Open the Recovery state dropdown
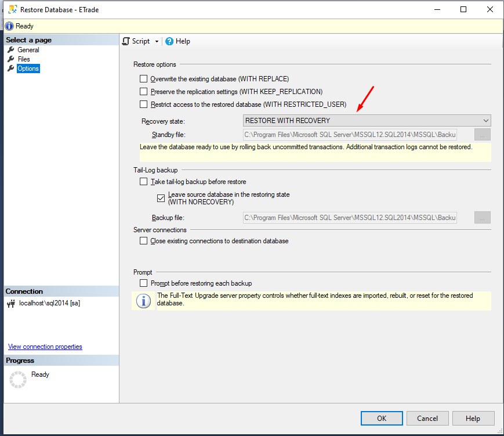Image resolution: width=504 pixels, height=436 pixels. pyautogui.click(x=367, y=121)
